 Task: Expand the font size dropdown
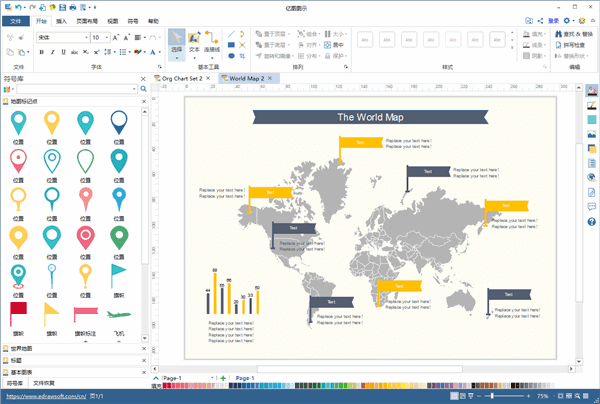[109, 37]
